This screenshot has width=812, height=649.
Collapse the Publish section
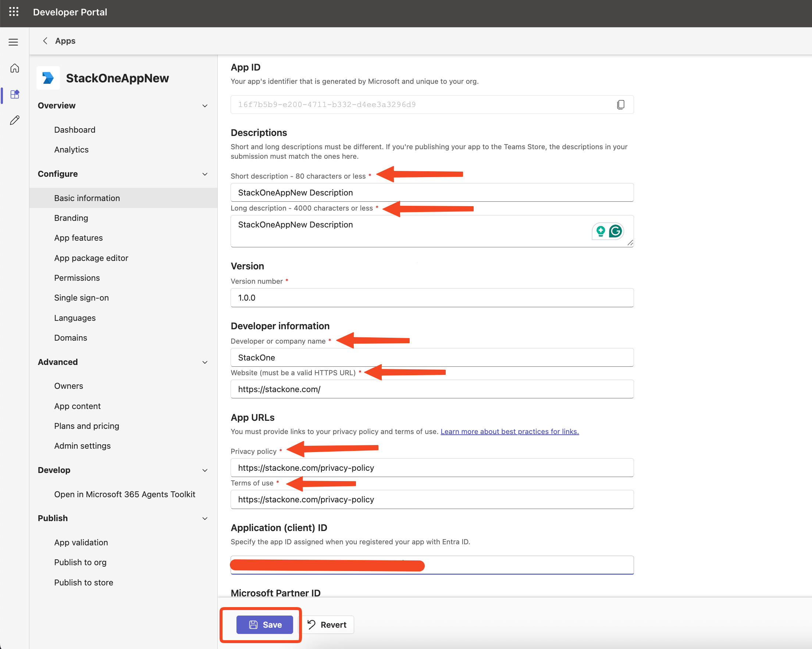205,519
